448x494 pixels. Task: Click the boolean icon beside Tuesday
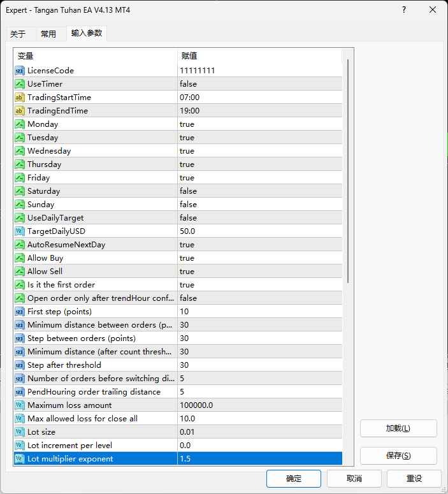20,138
